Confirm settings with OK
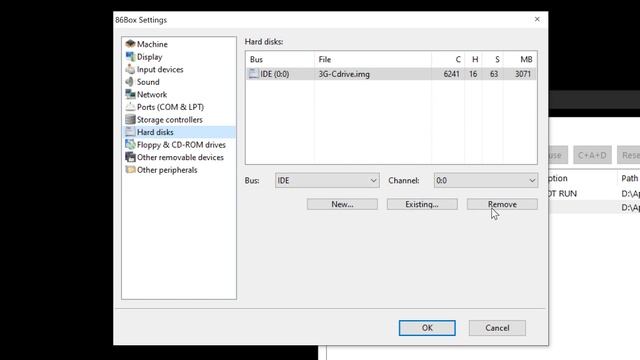The width and height of the screenshot is (640, 360). click(427, 328)
